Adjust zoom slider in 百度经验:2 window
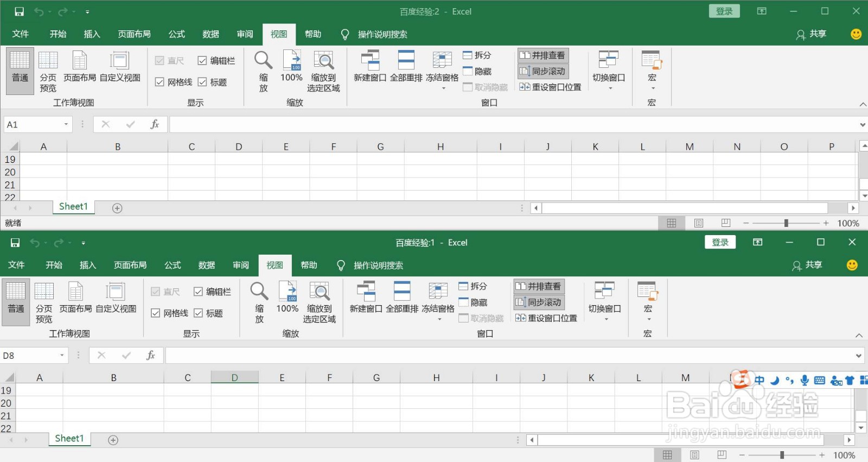 786,223
